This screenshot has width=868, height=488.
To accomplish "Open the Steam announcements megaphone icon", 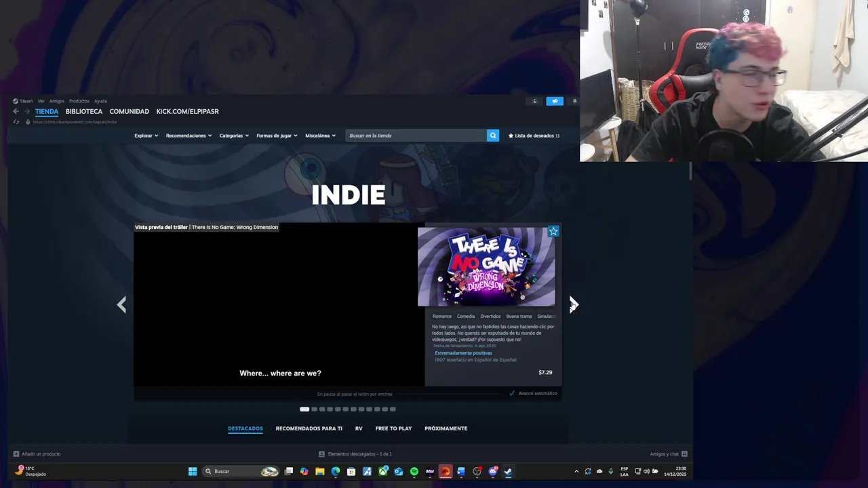I will 555,101.
